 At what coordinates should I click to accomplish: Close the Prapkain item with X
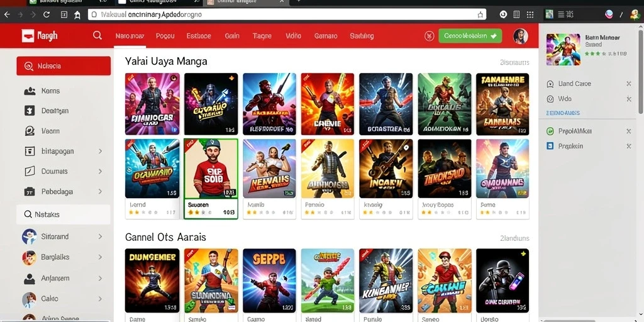tap(628, 146)
